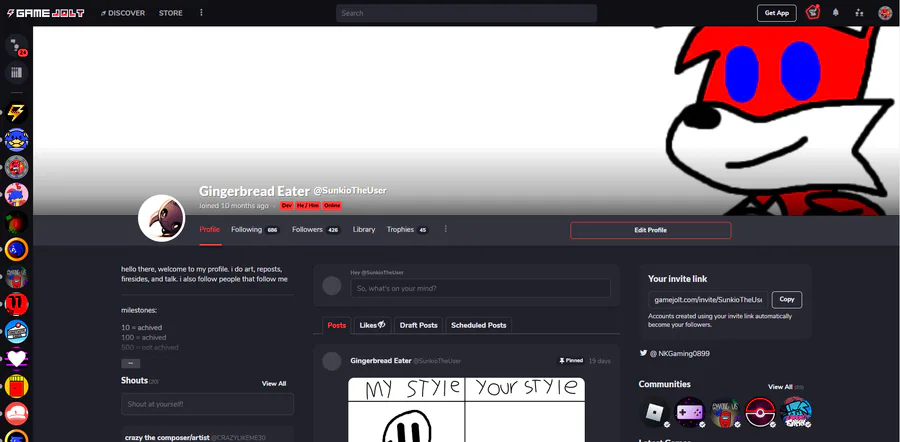Go to the Discover page

123,13
